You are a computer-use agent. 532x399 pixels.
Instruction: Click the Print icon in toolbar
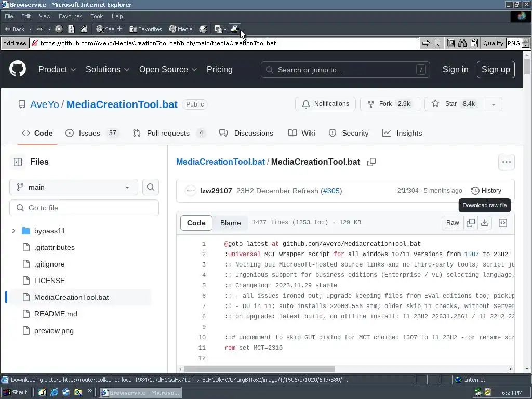[x=235, y=29]
